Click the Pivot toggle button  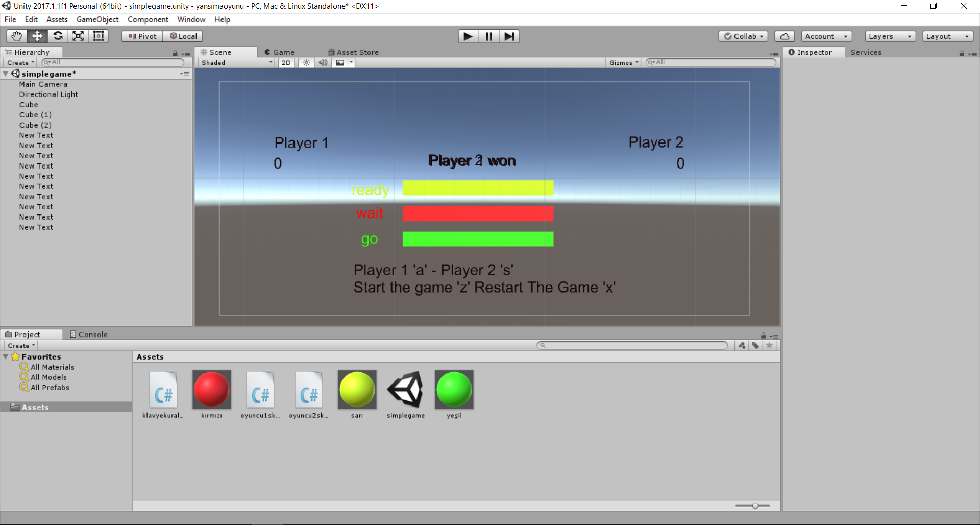pyautogui.click(x=142, y=36)
